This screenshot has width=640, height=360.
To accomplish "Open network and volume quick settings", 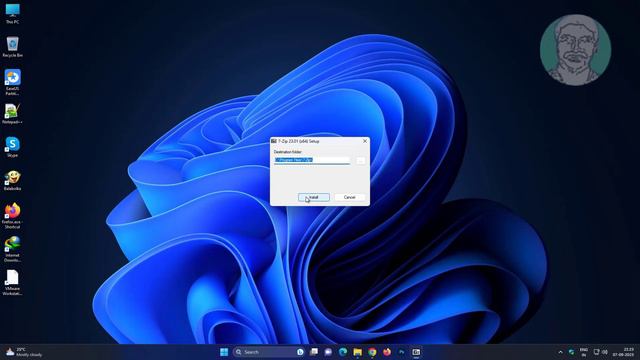I will (x=600, y=352).
